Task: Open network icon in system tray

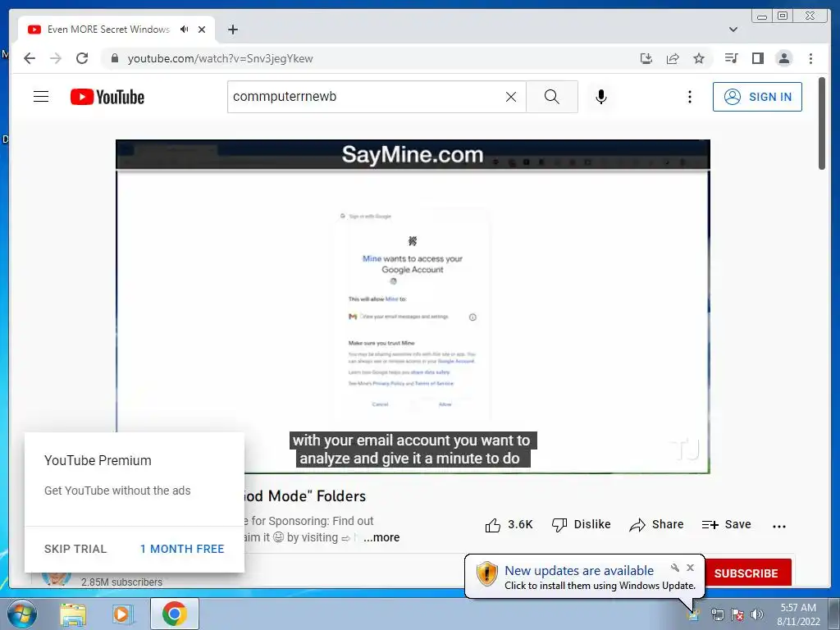Action: 717,614
